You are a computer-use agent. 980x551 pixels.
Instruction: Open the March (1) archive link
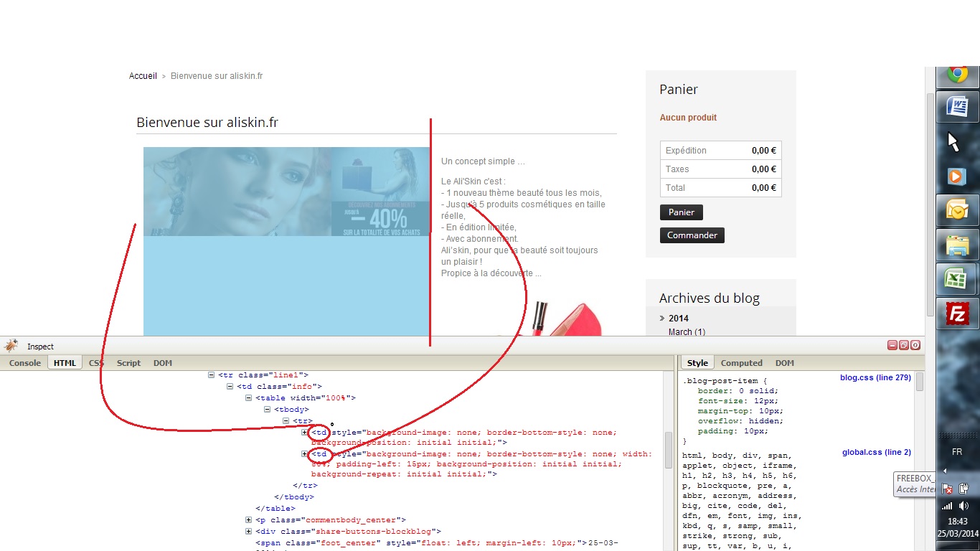[x=687, y=331]
